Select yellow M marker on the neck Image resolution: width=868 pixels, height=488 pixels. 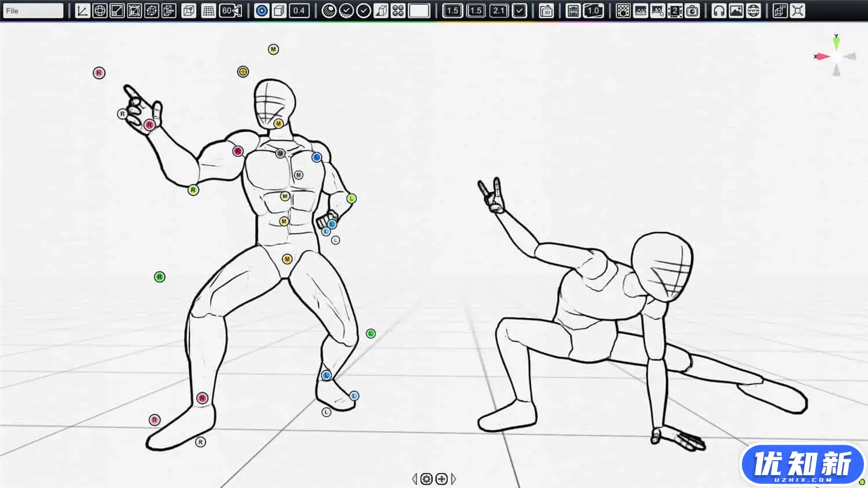click(278, 124)
